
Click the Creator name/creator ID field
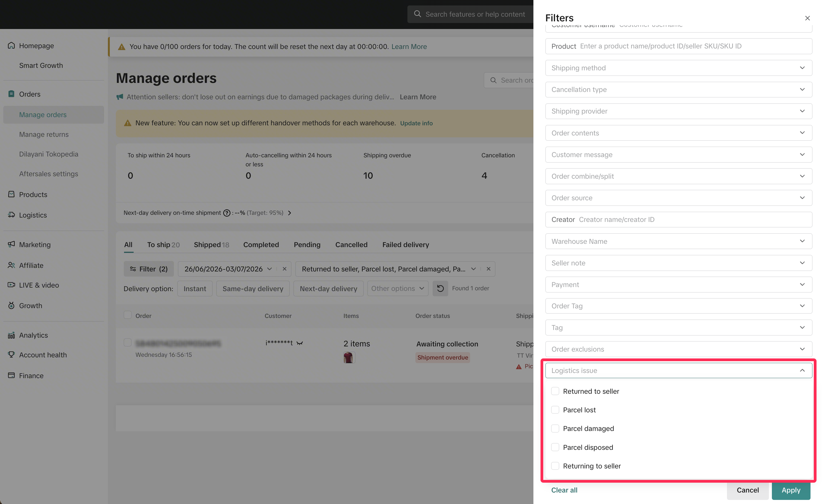coord(679,219)
